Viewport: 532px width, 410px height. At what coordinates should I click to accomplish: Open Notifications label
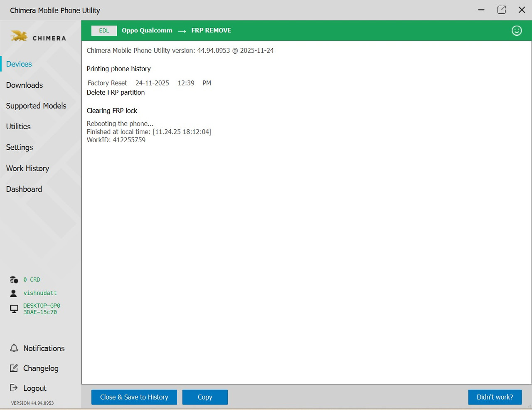click(44, 348)
